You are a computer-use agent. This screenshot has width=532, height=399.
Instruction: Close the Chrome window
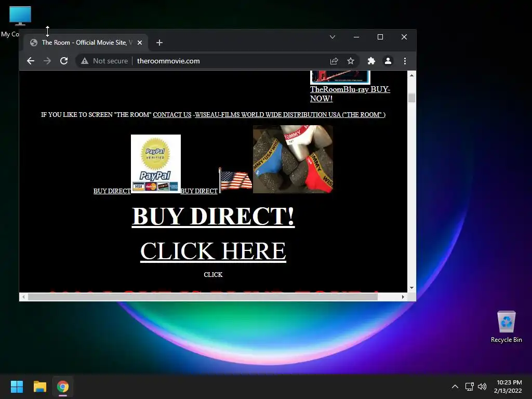coord(404,37)
